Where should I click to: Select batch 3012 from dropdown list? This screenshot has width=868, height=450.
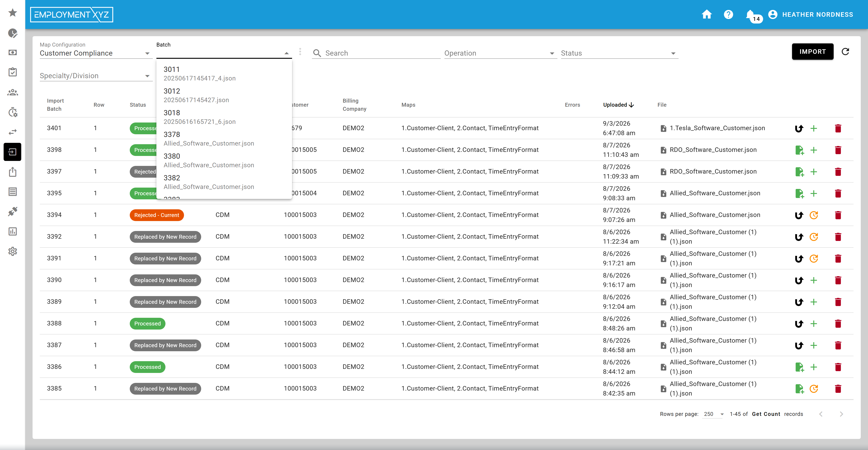click(x=224, y=95)
